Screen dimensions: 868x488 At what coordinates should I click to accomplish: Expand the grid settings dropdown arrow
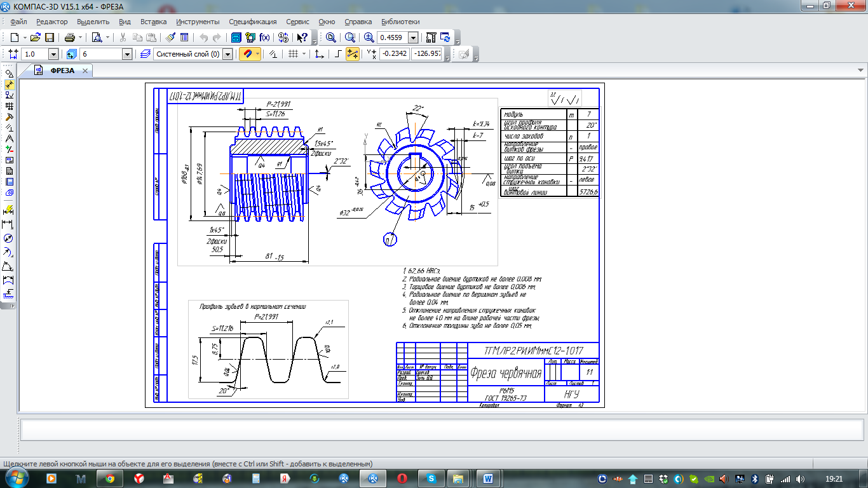pos(304,54)
